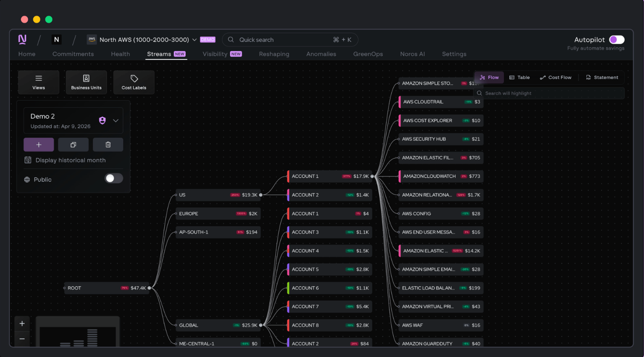
Task: Open the Commitments tab
Action: (x=73, y=54)
